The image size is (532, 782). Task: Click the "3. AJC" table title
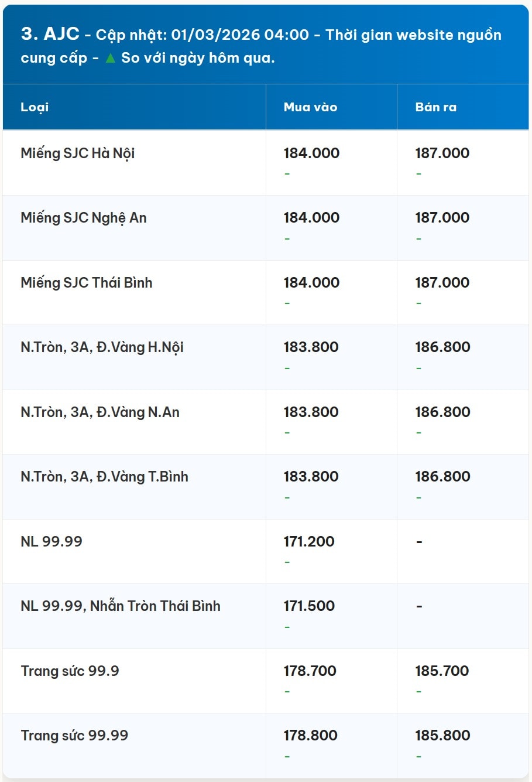[50, 34]
